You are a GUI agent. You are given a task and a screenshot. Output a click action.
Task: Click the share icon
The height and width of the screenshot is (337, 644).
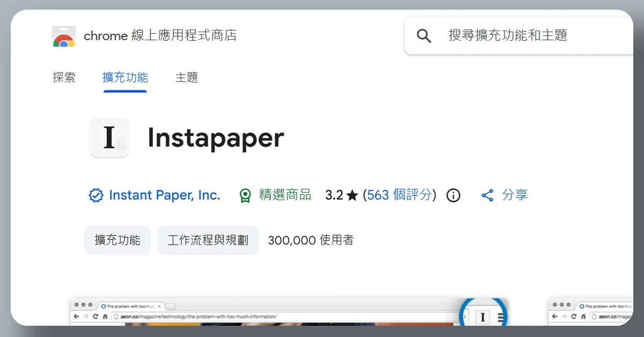tap(487, 195)
